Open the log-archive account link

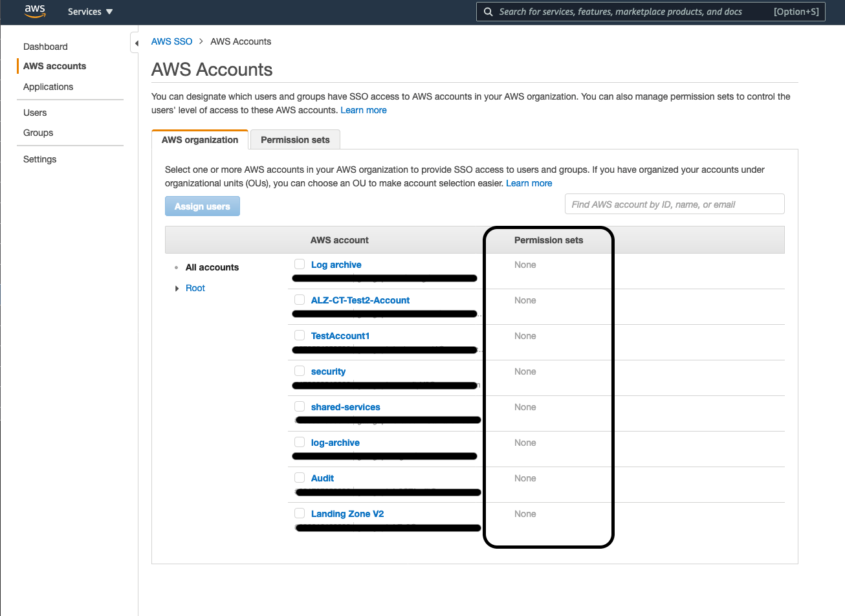(335, 443)
